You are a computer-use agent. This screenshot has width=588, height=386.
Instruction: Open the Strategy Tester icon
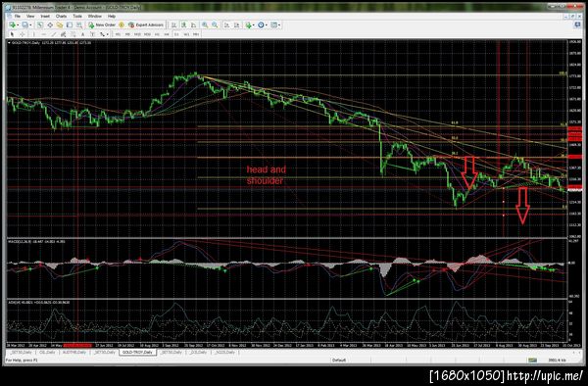click(x=79, y=24)
